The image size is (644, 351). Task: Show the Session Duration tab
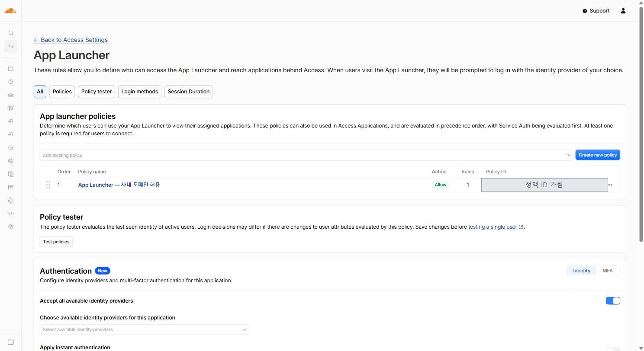click(x=189, y=92)
